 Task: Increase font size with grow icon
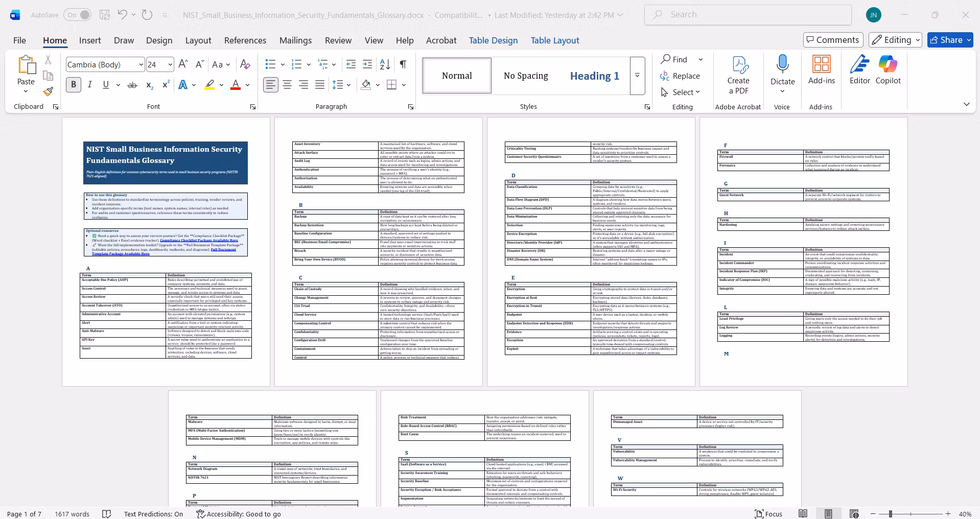click(183, 64)
